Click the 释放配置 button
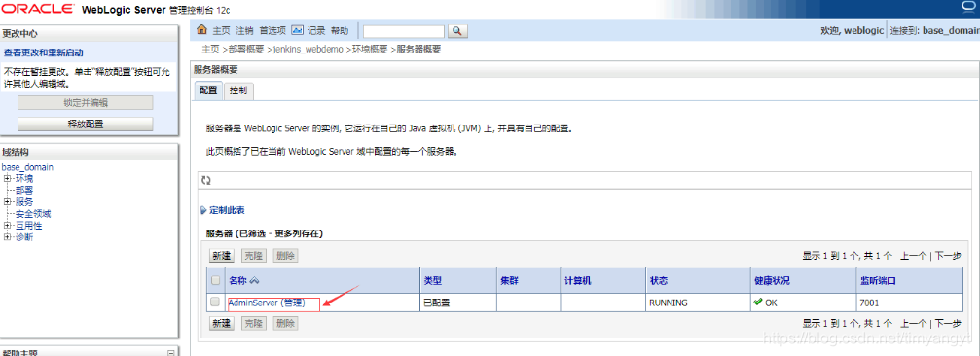980x356 pixels. [x=85, y=124]
